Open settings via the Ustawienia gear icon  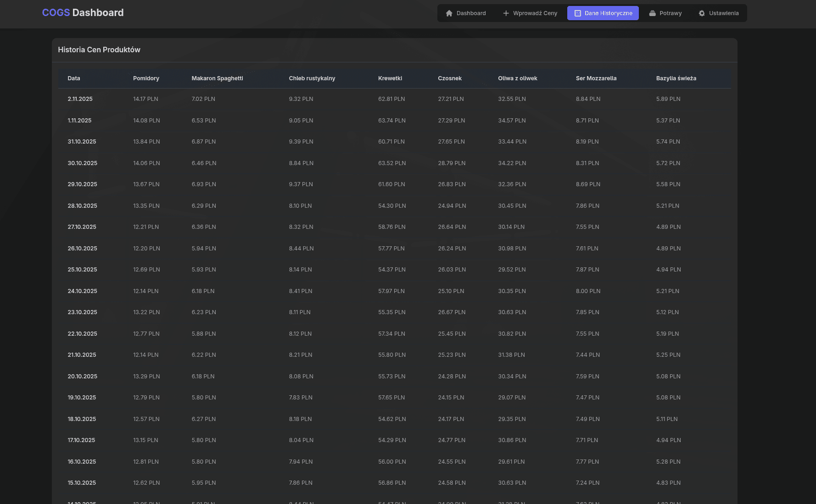click(702, 13)
